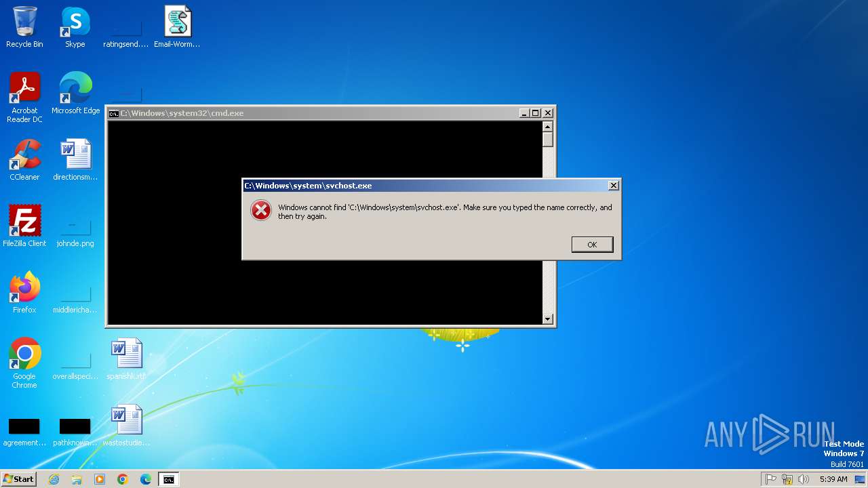The width and height of the screenshot is (868, 488).
Task: Open the Recycle Bin desktop icon
Action: [x=24, y=27]
